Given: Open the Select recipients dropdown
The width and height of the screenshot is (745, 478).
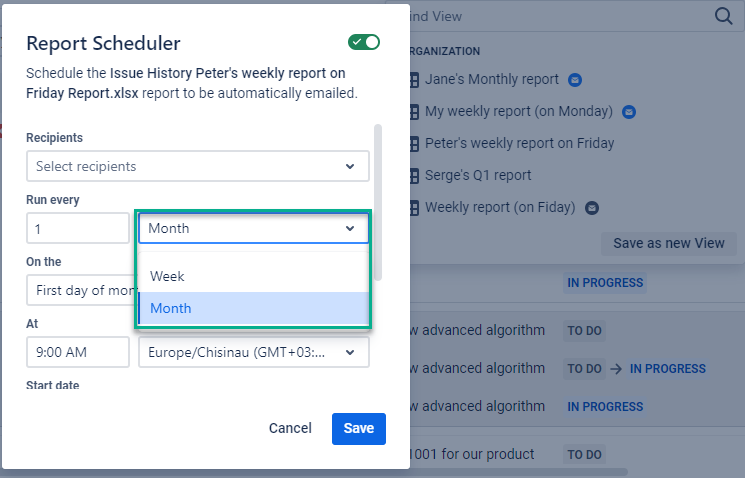Looking at the screenshot, I should coord(197,166).
